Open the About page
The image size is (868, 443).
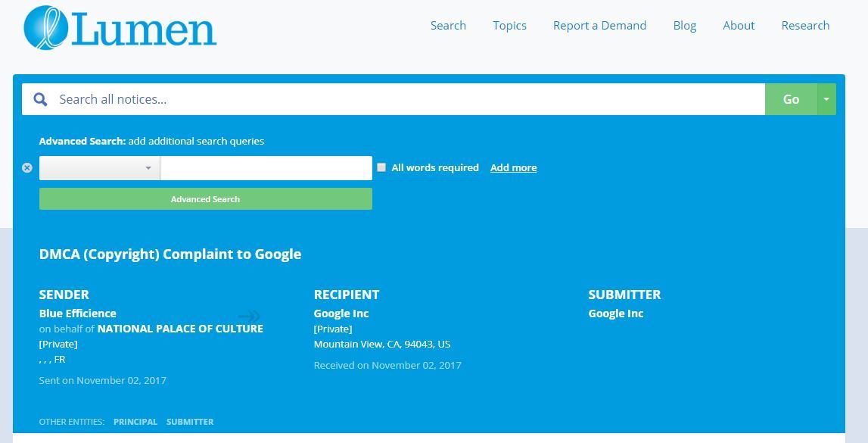(739, 26)
